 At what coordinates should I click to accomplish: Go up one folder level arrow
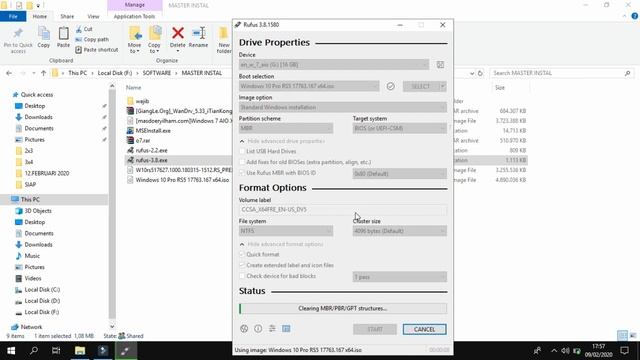43,73
